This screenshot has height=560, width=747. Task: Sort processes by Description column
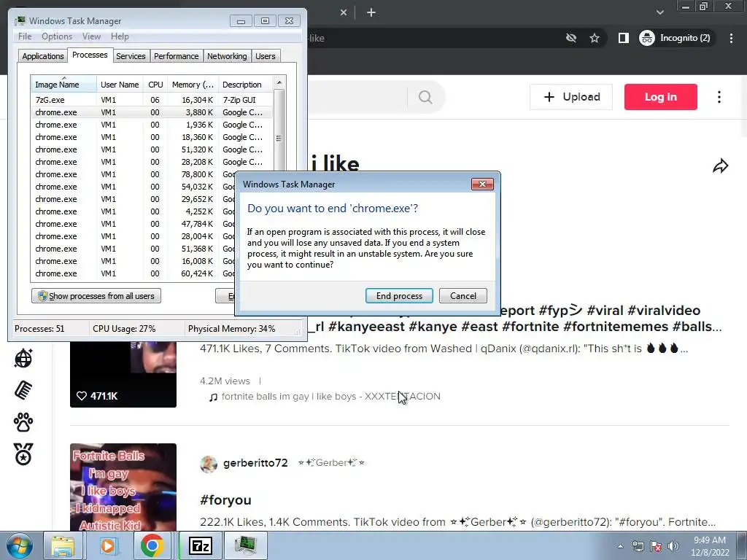246,85
